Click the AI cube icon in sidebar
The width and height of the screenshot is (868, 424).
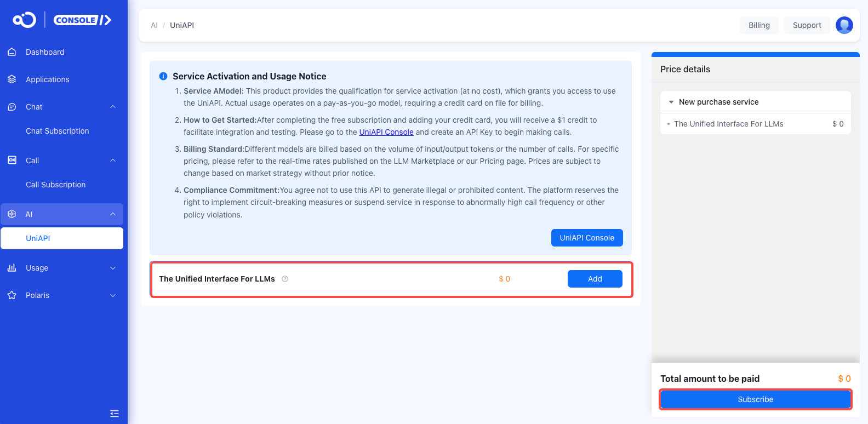12,214
